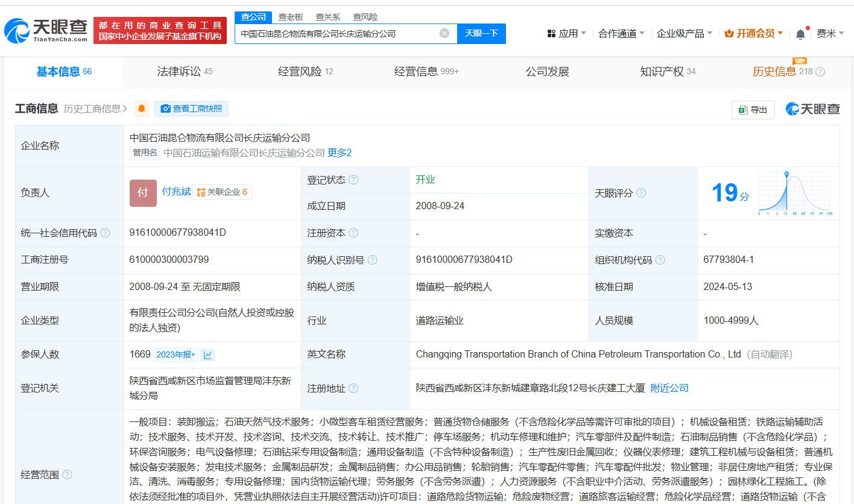Select the 曾用名 label tag

coord(145,153)
